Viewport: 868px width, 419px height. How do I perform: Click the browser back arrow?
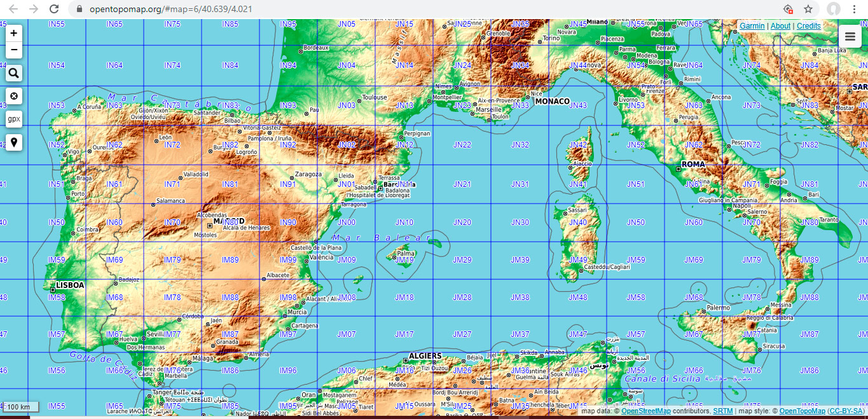pos(13,9)
